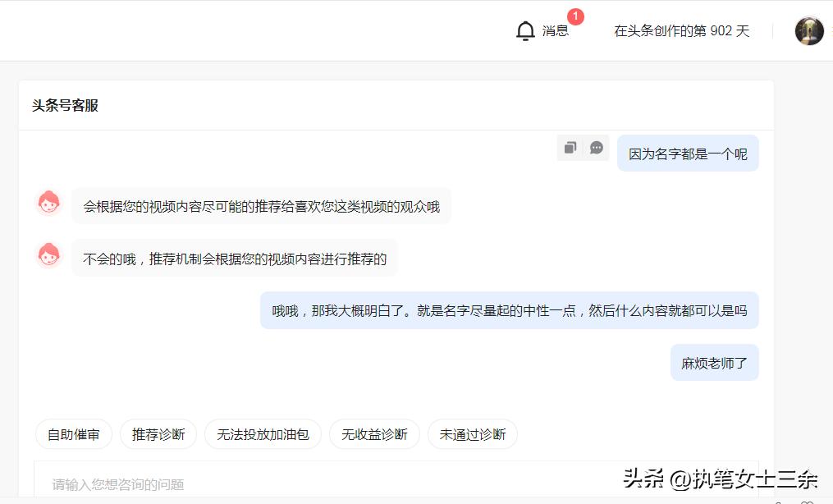Select the 自助催审 quick option
Screen dimensions: 833x504
(x=73, y=434)
